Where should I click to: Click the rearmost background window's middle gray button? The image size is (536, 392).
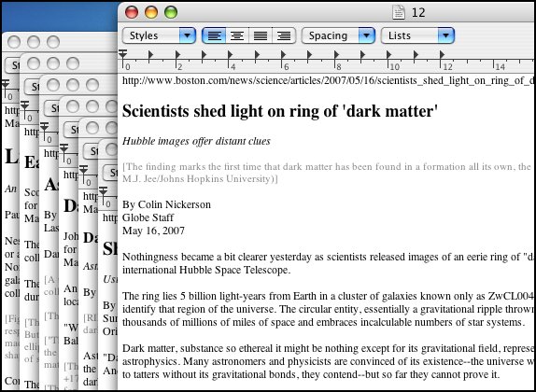(x=34, y=42)
